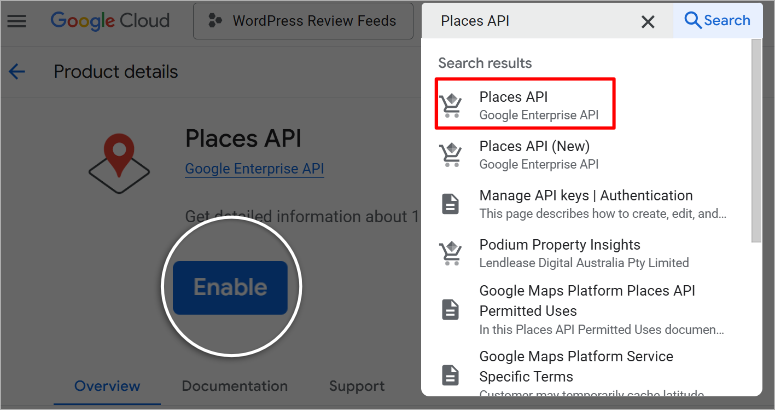Click the Google Cloud logo
This screenshot has height=410, width=775.
(110, 21)
